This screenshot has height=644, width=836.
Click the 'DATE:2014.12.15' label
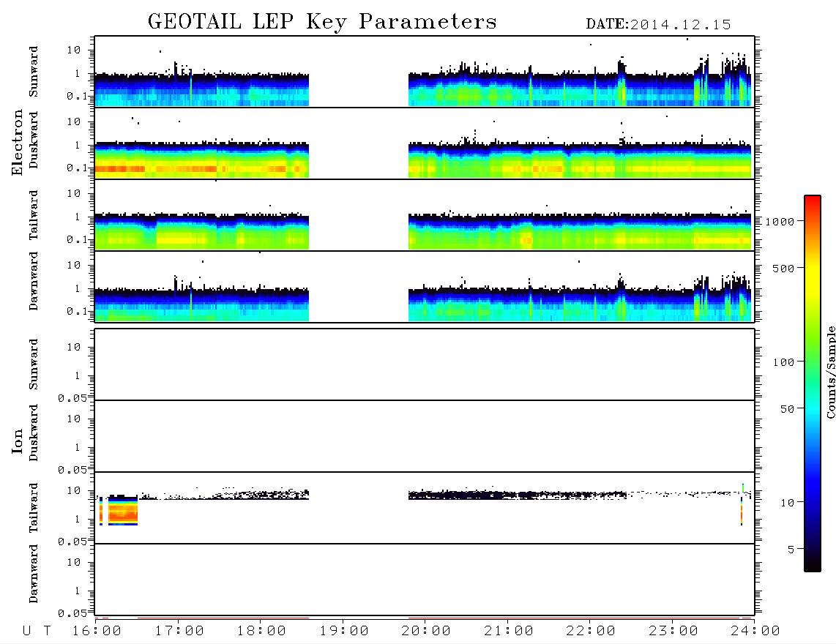coord(658,25)
